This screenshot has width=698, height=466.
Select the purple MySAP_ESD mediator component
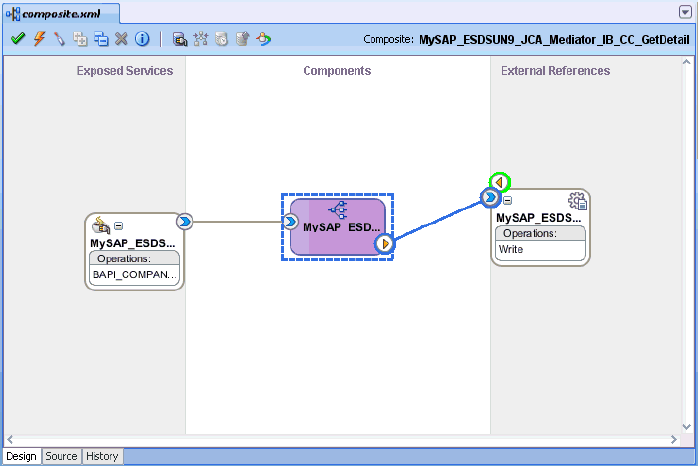click(337, 227)
